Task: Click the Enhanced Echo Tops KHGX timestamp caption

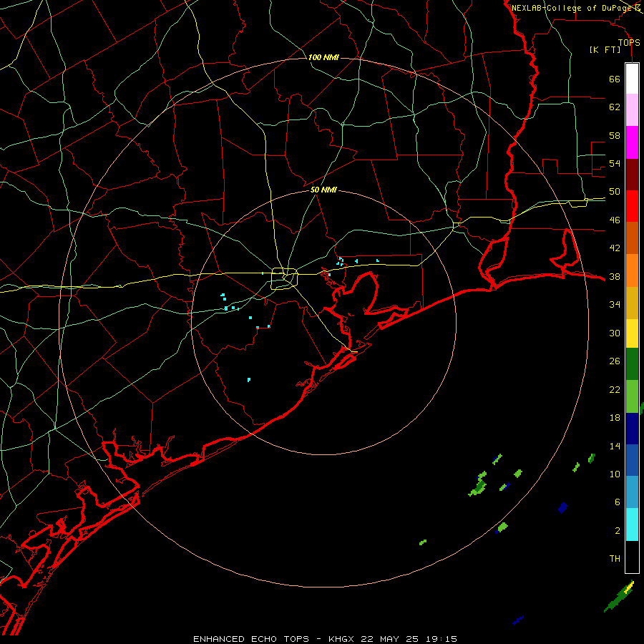Action: pos(325,639)
